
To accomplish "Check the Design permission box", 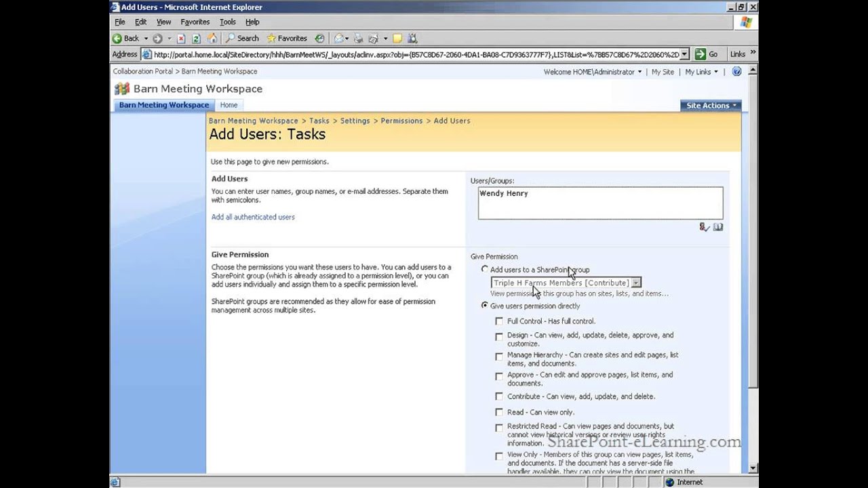I will tap(499, 336).
